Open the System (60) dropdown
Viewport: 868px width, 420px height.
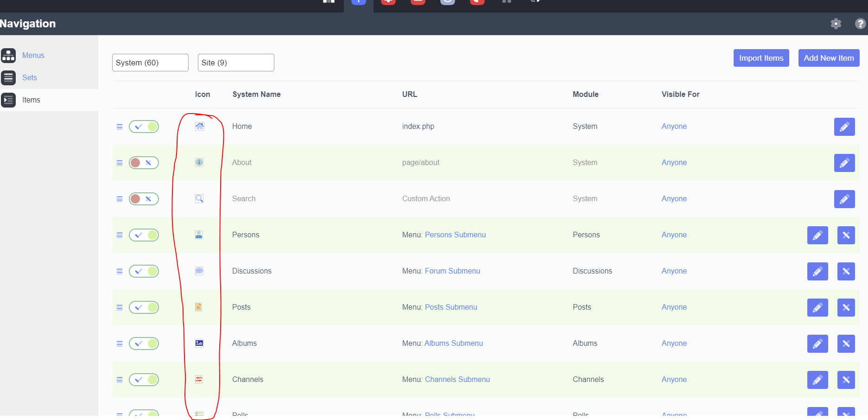click(150, 63)
